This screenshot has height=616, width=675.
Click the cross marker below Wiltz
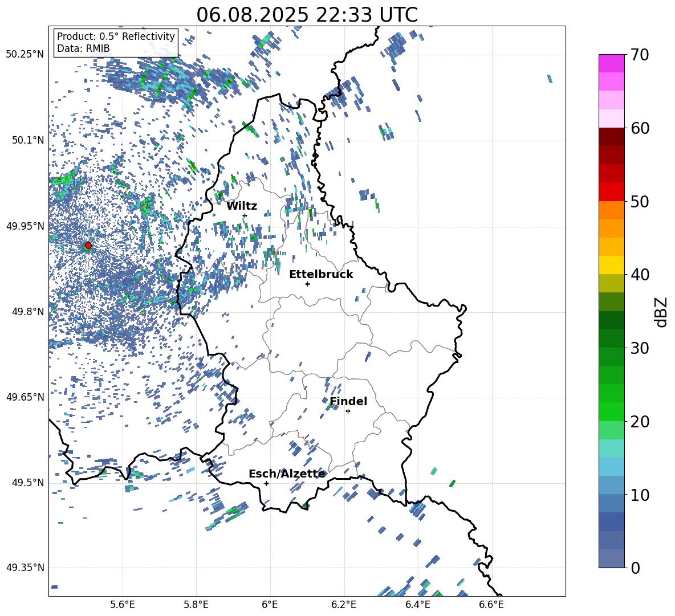pos(245,215)
